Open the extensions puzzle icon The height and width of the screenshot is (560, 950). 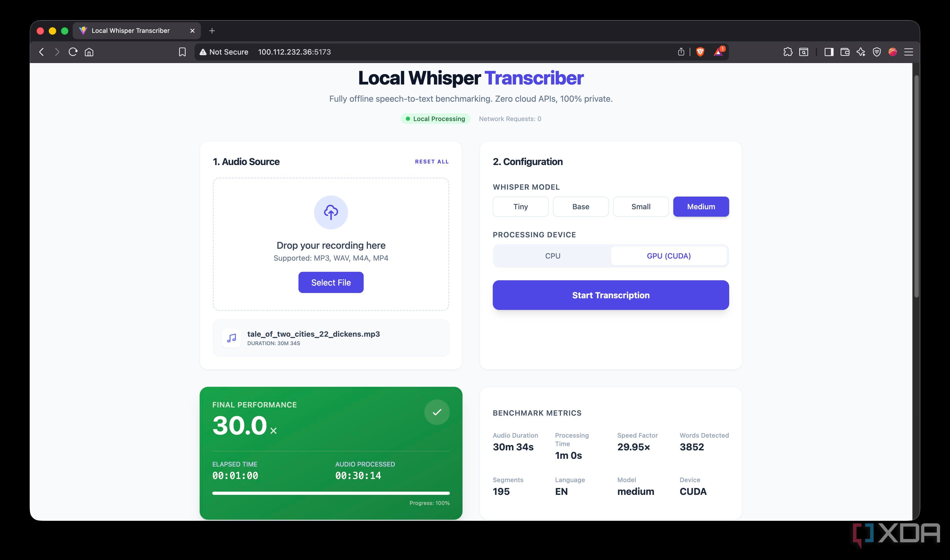(788, 52)
